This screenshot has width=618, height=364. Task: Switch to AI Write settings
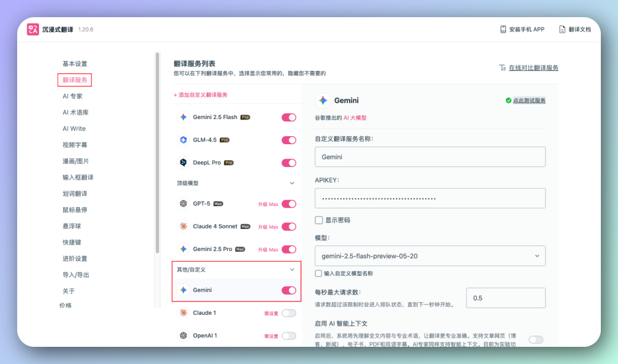74,129
